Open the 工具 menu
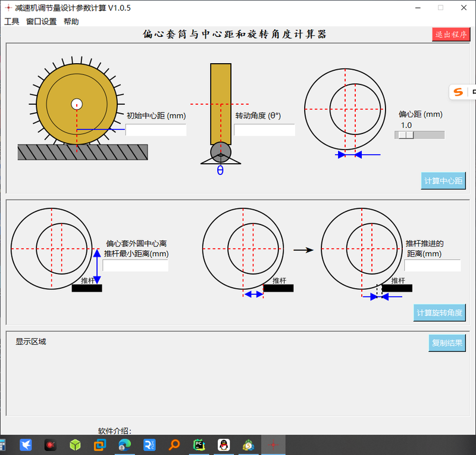 [x=11, y=21]
